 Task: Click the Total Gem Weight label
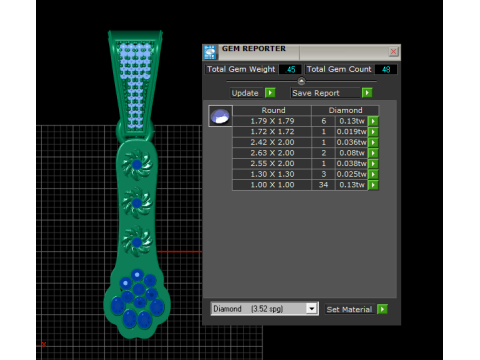coord(241,69)
